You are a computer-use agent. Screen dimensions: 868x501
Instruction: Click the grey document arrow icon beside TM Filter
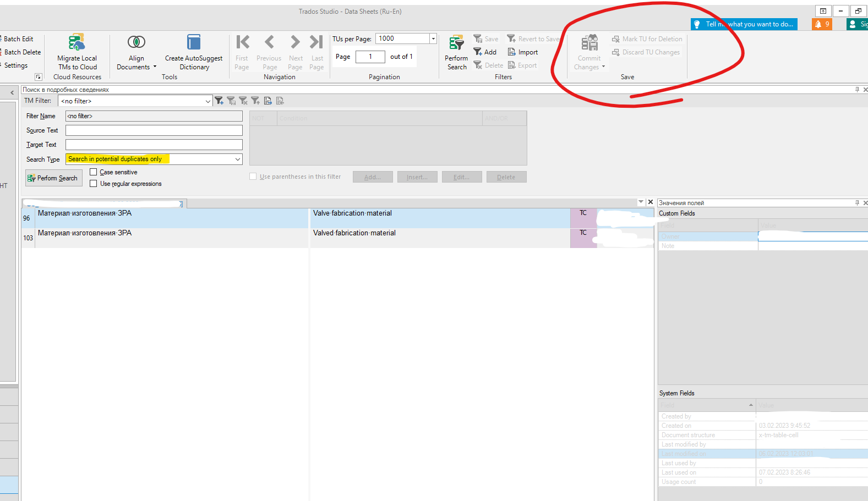pos(280,101)
